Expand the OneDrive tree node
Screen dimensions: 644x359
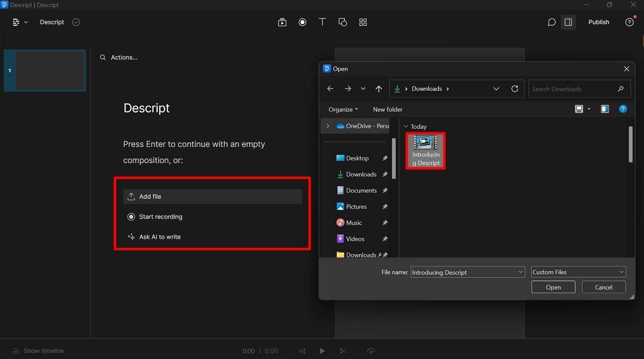pyautogui.click(x=327, y=126)
